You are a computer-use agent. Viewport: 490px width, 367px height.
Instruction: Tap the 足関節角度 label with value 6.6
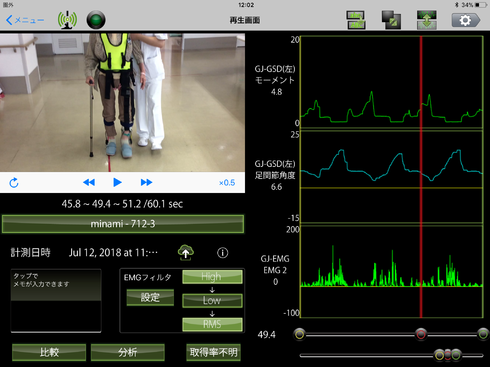pyautogui.click(x=275, y=175)
